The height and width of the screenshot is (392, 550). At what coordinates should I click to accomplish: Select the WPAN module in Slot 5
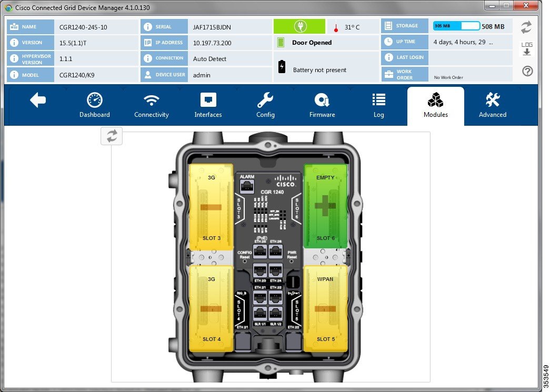point(325,308)
